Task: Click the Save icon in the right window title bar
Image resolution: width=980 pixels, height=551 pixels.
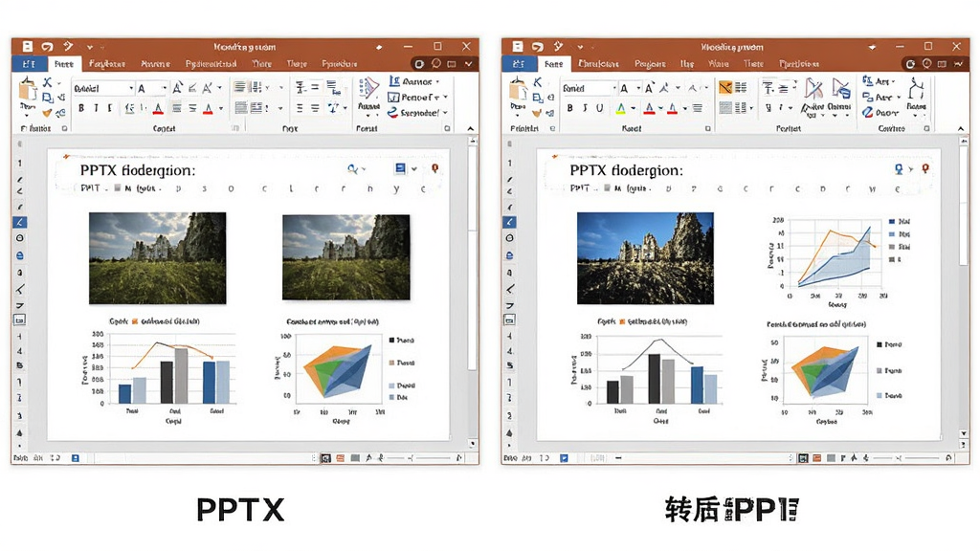Action: click(x=518, y=46)
